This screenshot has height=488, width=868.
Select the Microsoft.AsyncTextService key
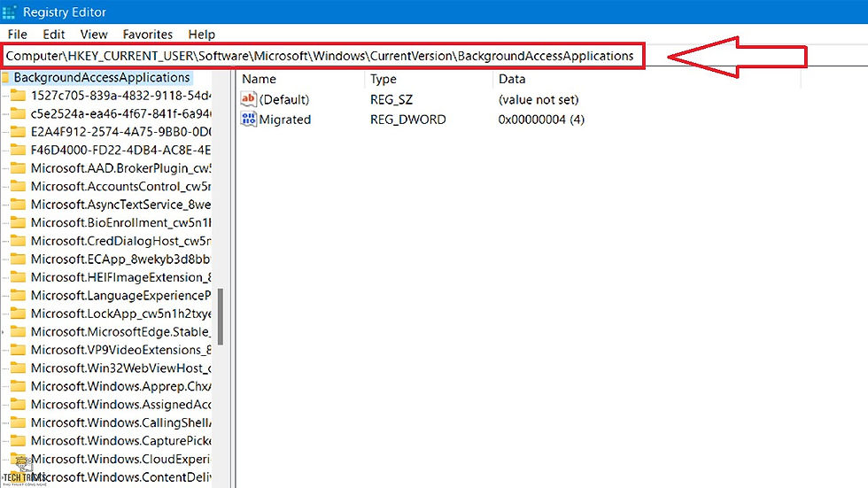click(x=120, y=205)
